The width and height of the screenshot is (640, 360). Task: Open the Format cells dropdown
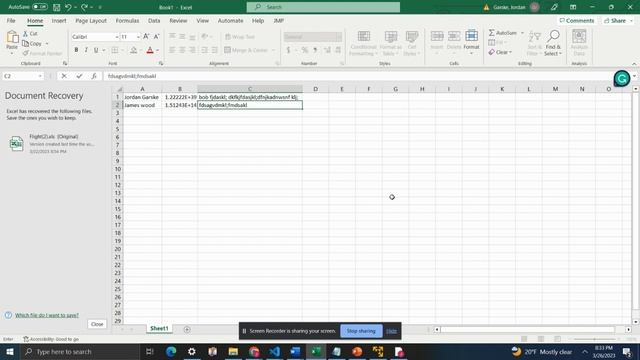[x=471, y=42]
